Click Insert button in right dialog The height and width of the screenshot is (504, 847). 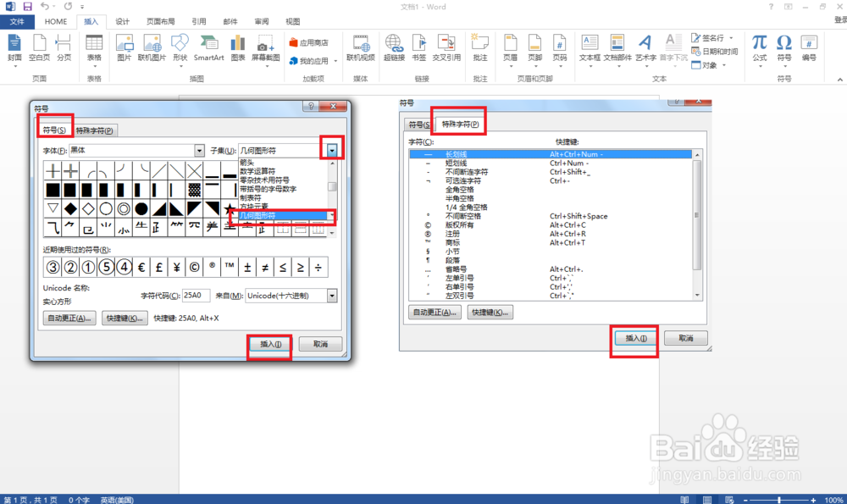(635, 338)
